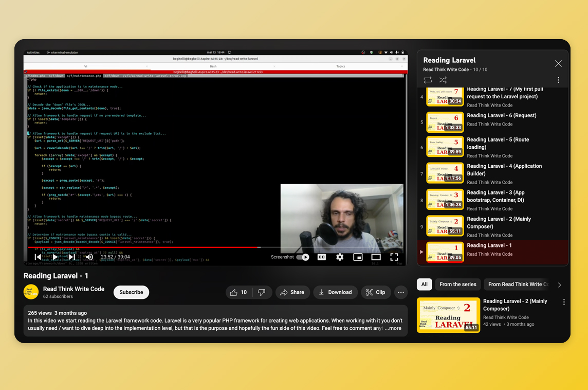Select Reading Laravel - 2 in playlist panel

point(492,226)
